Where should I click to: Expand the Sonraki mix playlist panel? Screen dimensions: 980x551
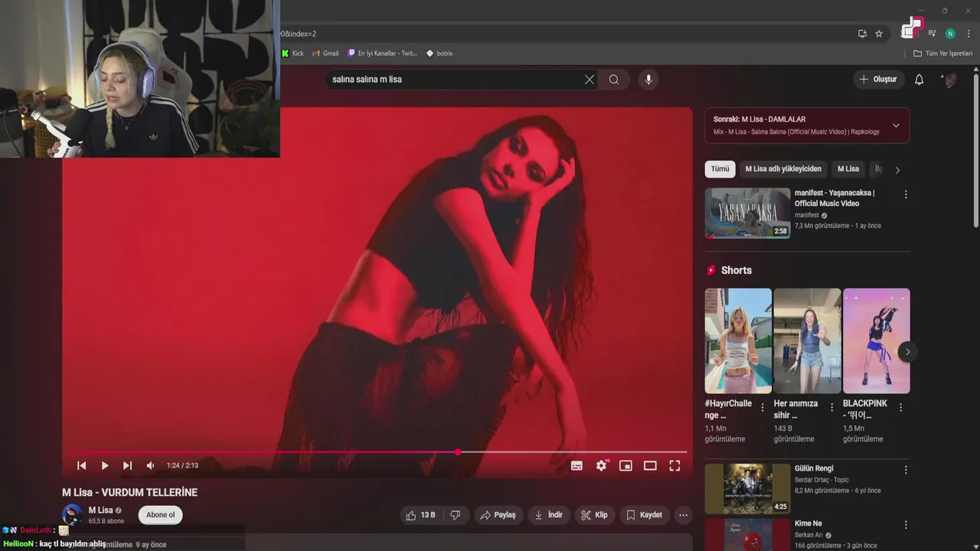coord(896,126)
